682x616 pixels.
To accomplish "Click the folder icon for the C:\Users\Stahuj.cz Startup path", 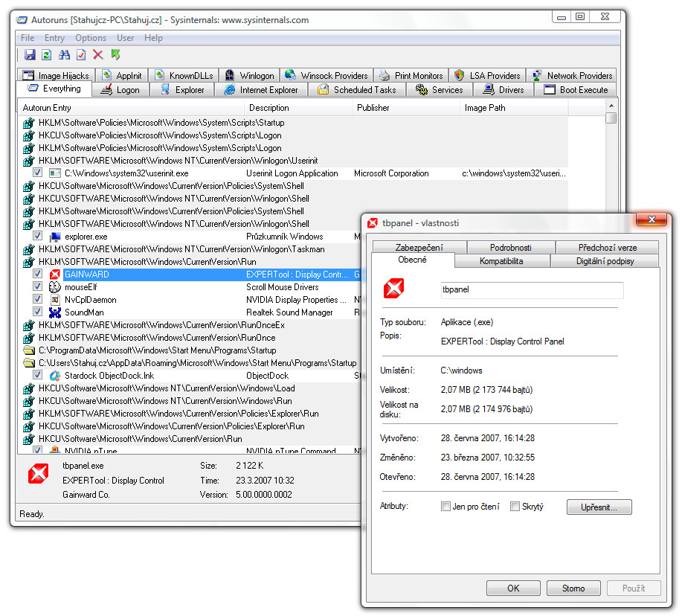I will click(29, 363).
